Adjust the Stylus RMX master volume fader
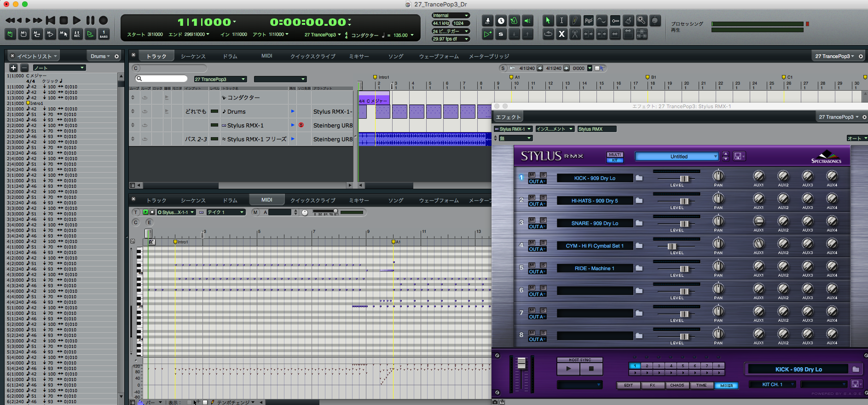The width and height of the screenshot is (868, 405). pyautogui.click(x=521, y=364)
